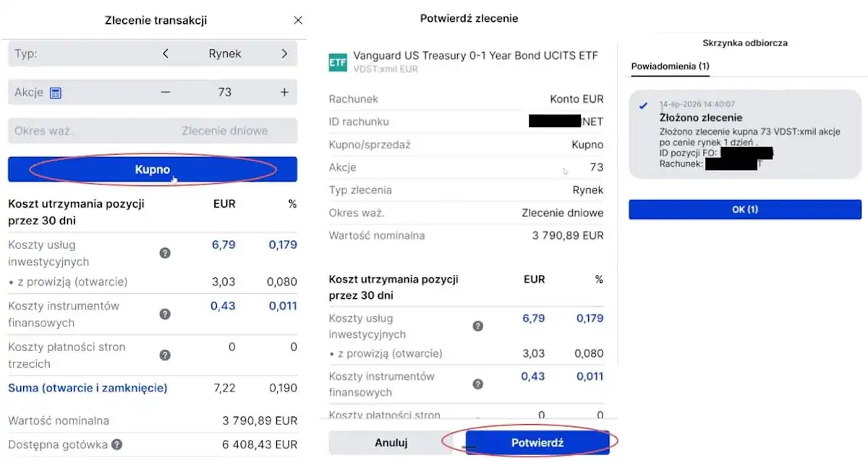Switch order type to next with right chevron

[284, 54]
